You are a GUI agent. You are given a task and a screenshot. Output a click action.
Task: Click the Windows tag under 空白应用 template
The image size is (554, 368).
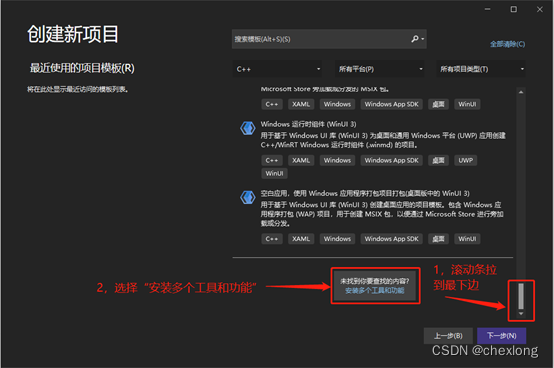pos(337,239)
